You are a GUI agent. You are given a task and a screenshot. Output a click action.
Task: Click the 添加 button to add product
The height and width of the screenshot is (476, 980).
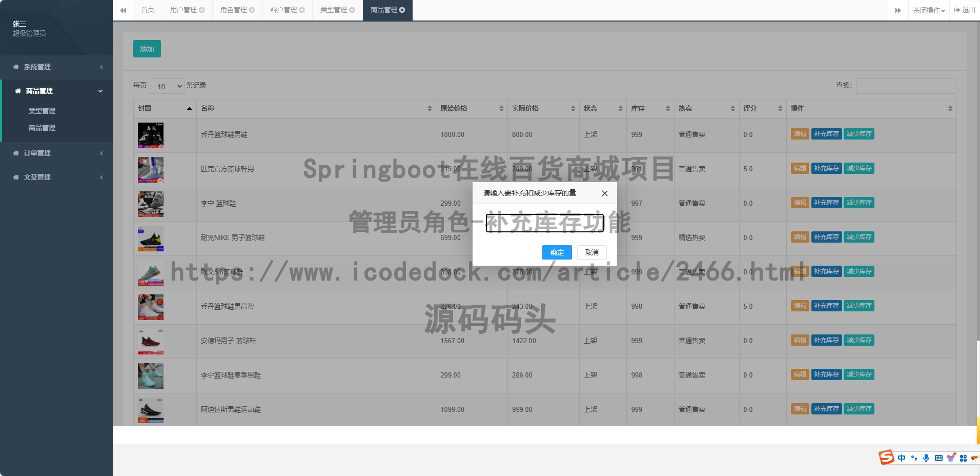pos(147,49)
